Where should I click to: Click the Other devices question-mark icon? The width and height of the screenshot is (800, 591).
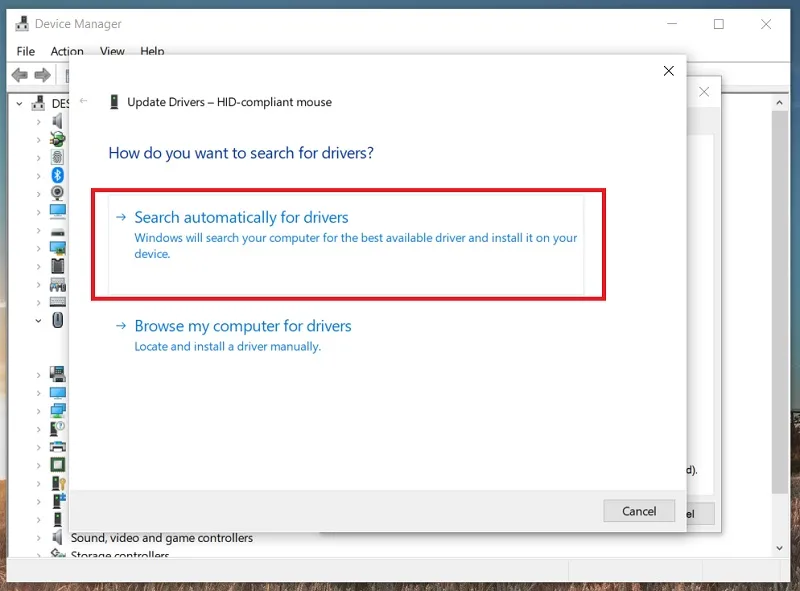pyautogui.click(x=58, y=429)
